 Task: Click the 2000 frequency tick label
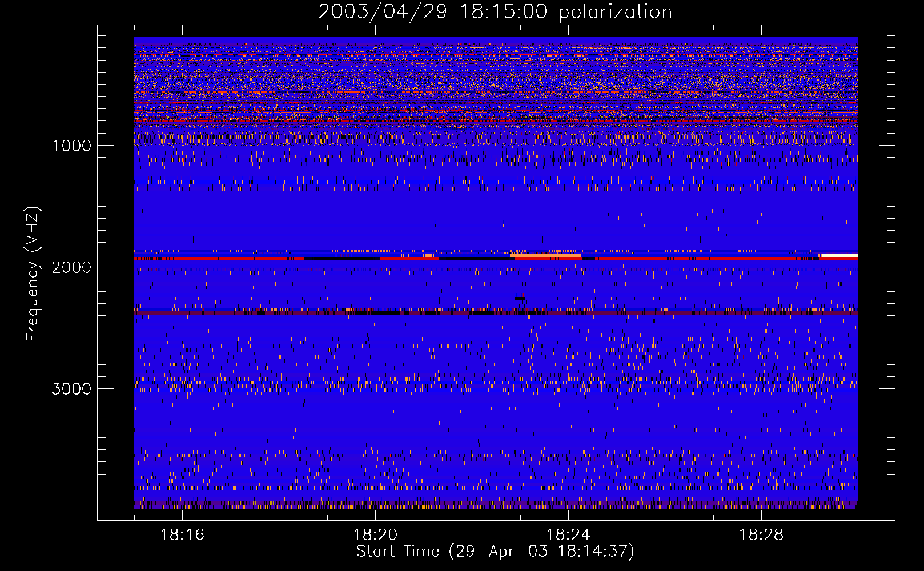point(72,267)
